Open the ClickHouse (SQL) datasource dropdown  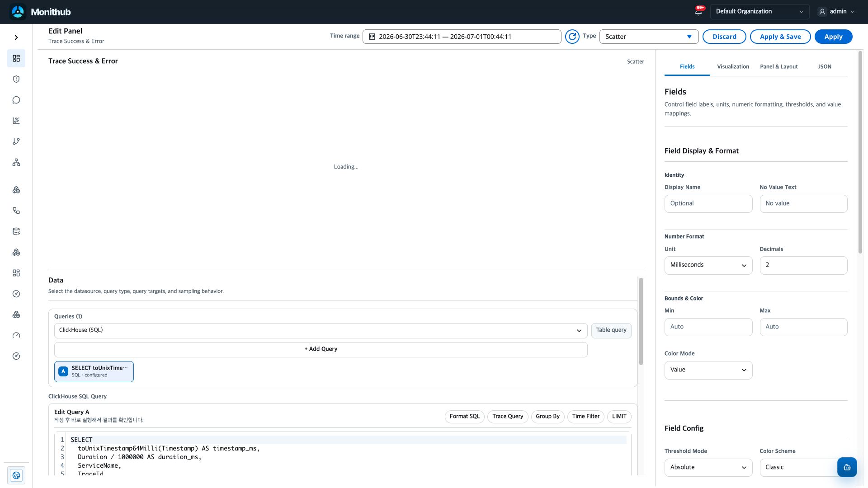[321, 330]
